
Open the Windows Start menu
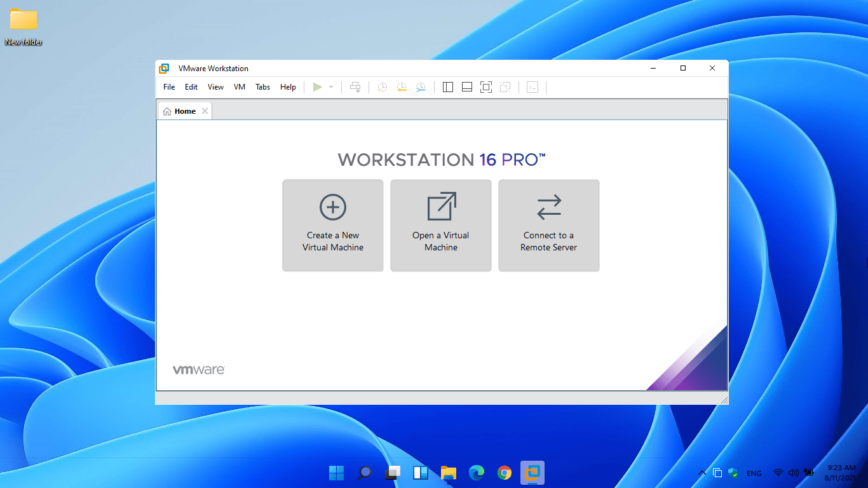[337, 473]
